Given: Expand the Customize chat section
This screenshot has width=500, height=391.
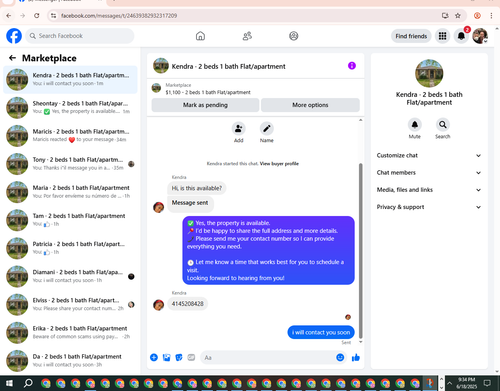Looking at the screenshot, I should click(429, 156).
